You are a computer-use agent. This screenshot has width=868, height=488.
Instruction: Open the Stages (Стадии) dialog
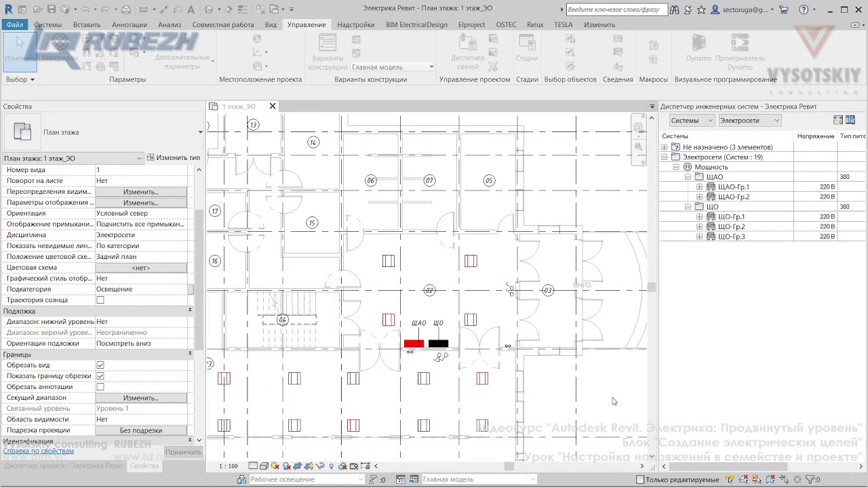click(x=526, y=49)
